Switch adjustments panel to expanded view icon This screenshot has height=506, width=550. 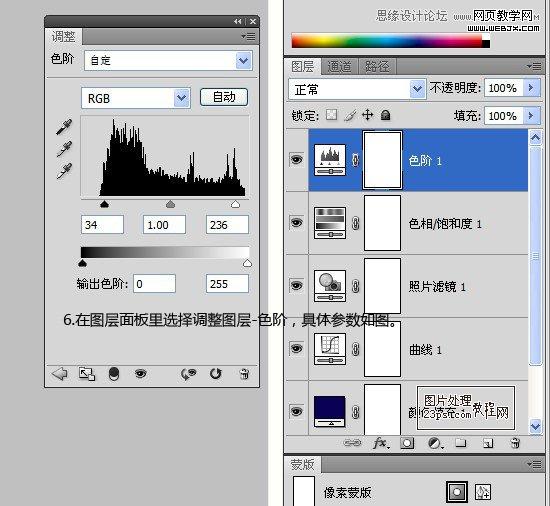click(x=87, y=374)
